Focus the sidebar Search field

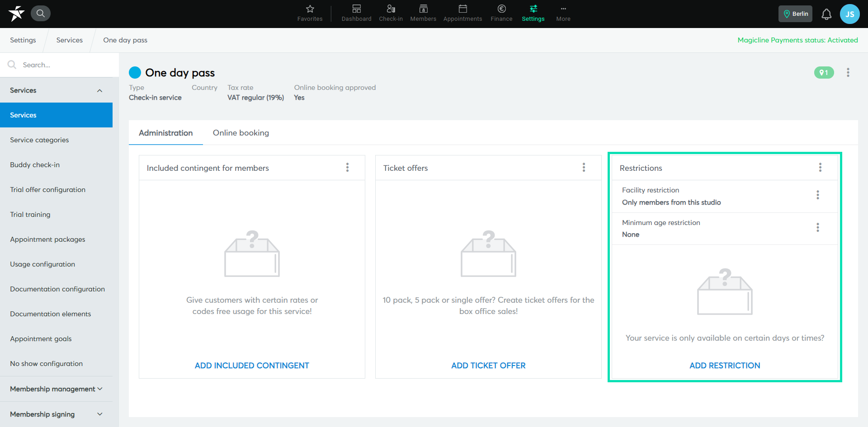pyautogui.click(x=59, y=65)
